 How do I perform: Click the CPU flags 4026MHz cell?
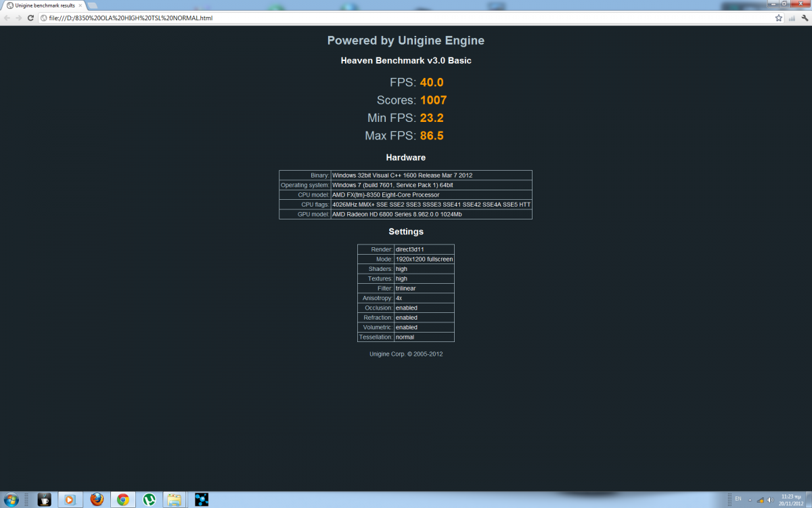(x=431, y=205)
